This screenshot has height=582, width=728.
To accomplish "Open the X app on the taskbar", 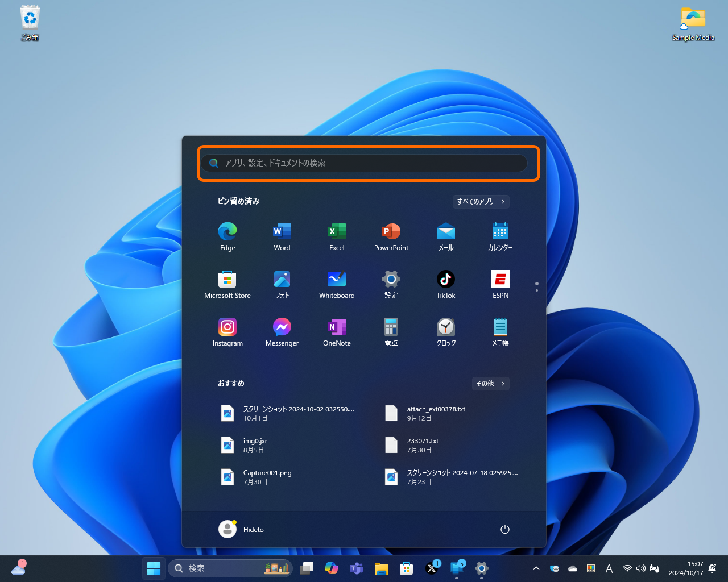I will pos(432,568).
